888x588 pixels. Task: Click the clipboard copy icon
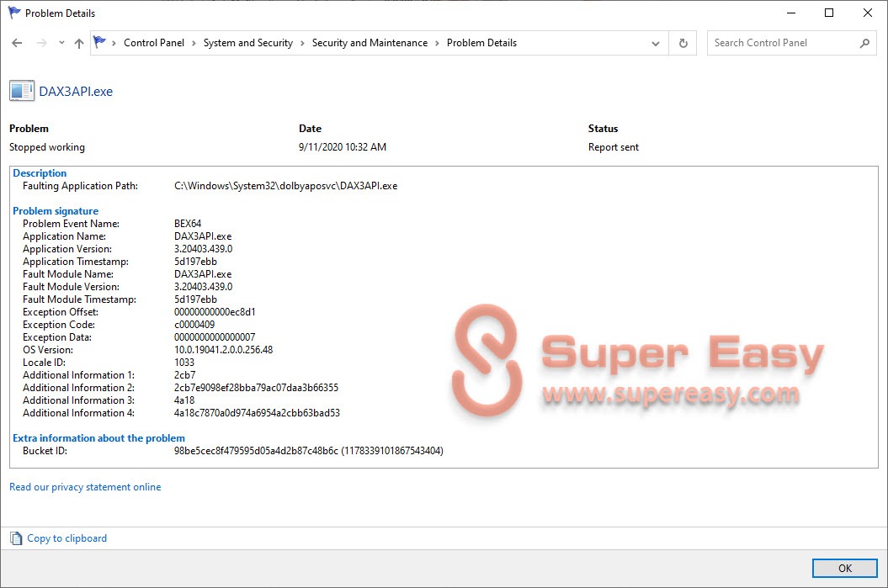tap(17, 538)
